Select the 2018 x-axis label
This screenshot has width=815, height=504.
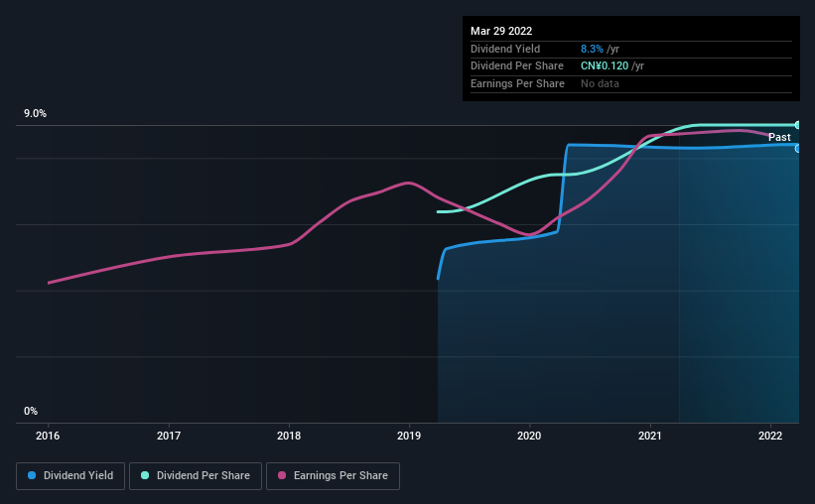pos(289,436)
